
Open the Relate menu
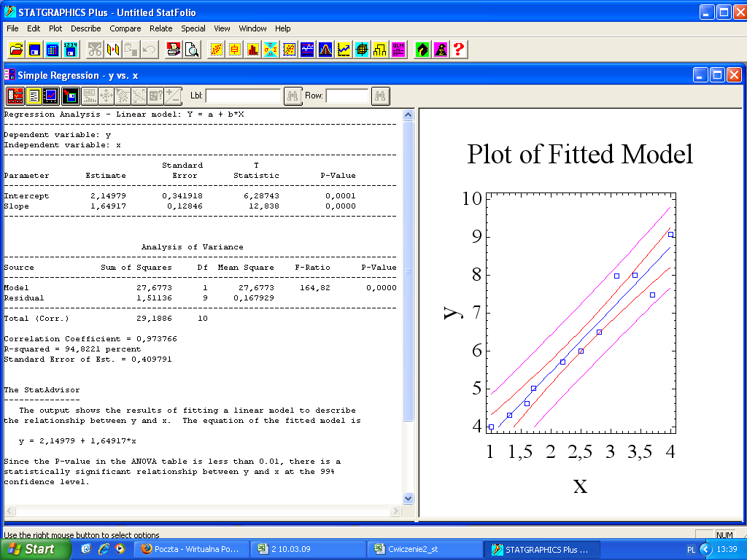point(161,28)
